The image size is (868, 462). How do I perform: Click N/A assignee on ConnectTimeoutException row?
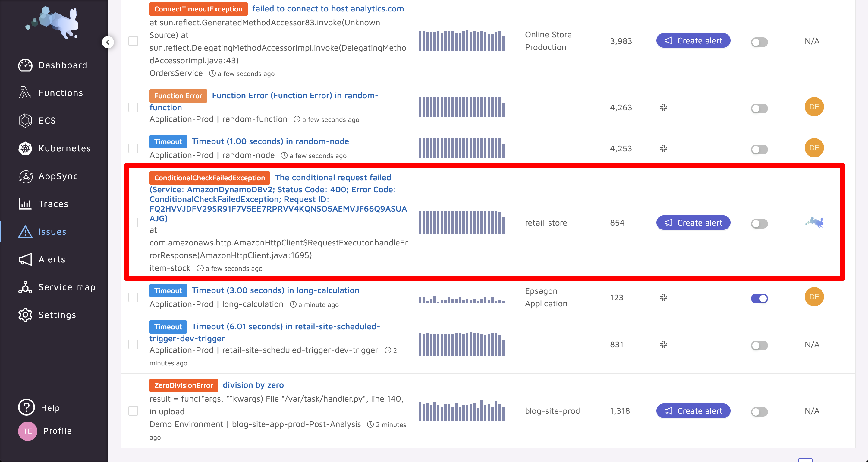812,41
